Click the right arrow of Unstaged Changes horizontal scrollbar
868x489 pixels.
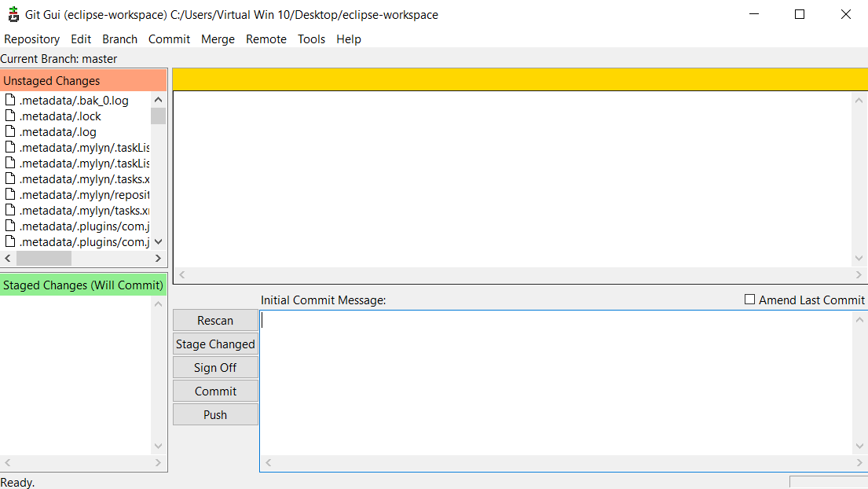pos(159,258)
